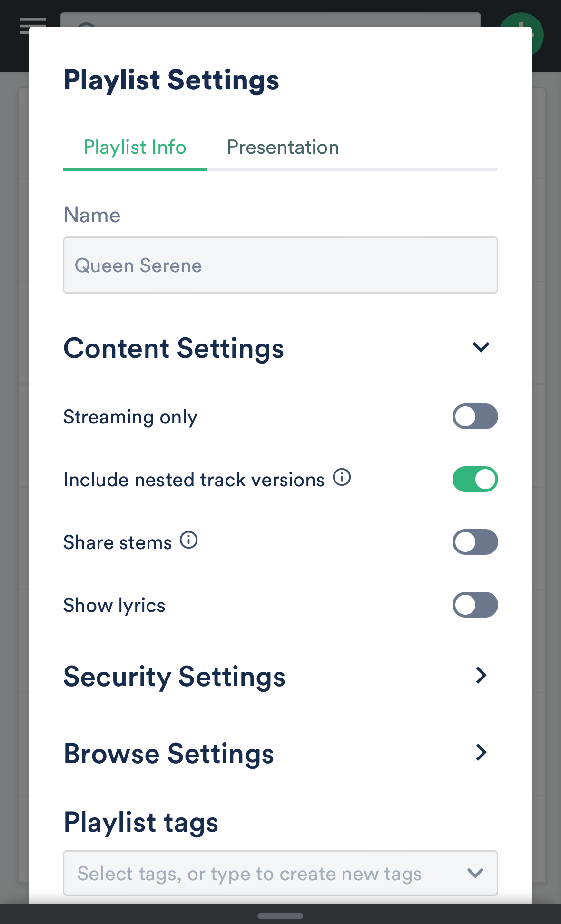Enable the Streaming only toggle
The image size is (561, 924).
475,417
